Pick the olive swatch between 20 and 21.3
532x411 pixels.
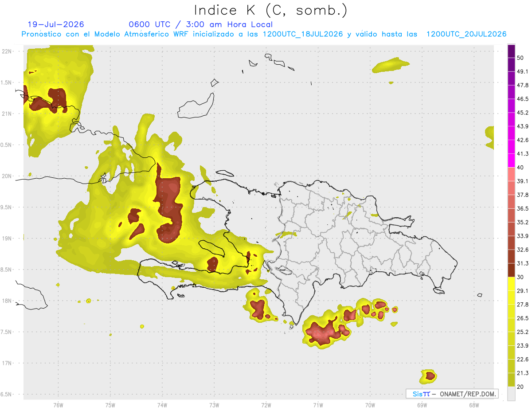click(x=511, y=380)
